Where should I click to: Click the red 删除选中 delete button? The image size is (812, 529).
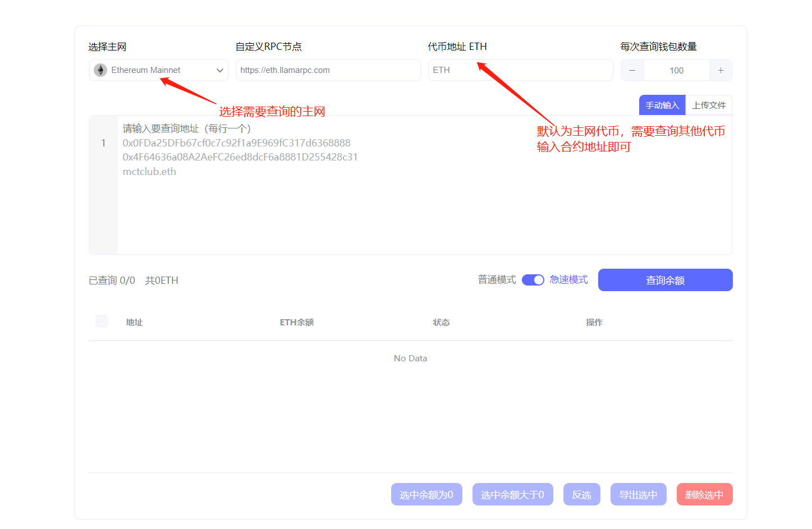coord(704,494)
